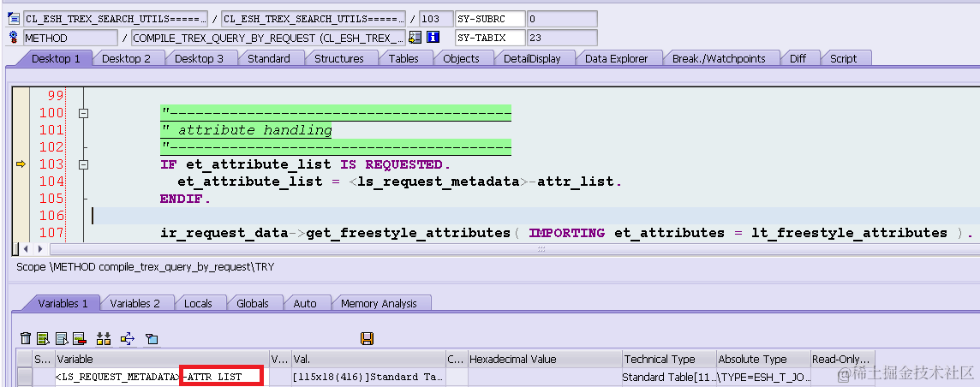Select the Structures tab
980x387 pixels.
338,59
